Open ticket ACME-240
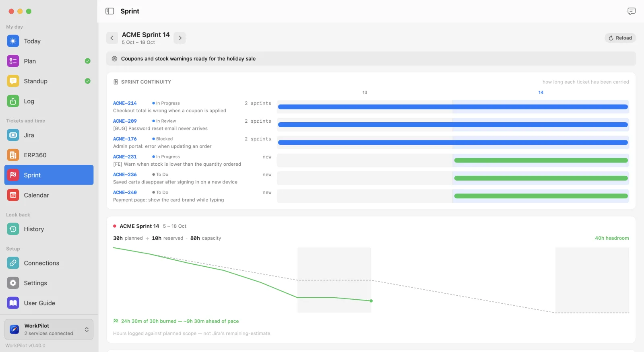Image resolution: width=644 pixels, height=352 pixels. click(x=125, y=193)
